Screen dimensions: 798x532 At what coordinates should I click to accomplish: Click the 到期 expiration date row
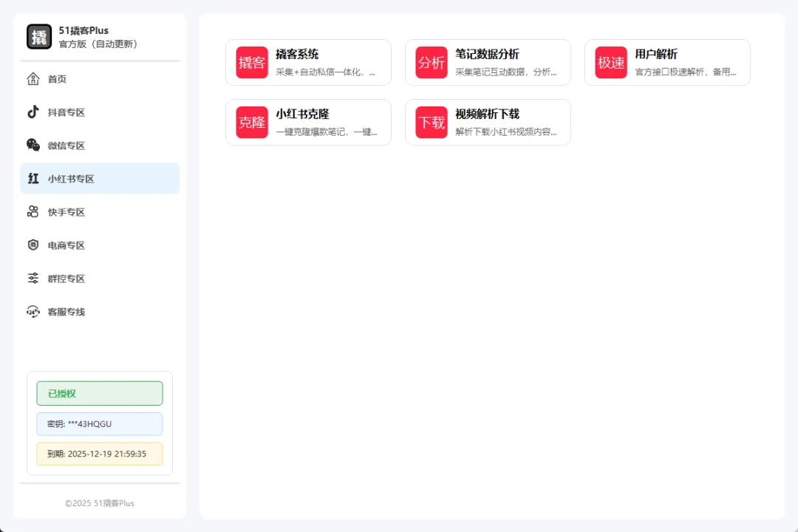[99, 454]
